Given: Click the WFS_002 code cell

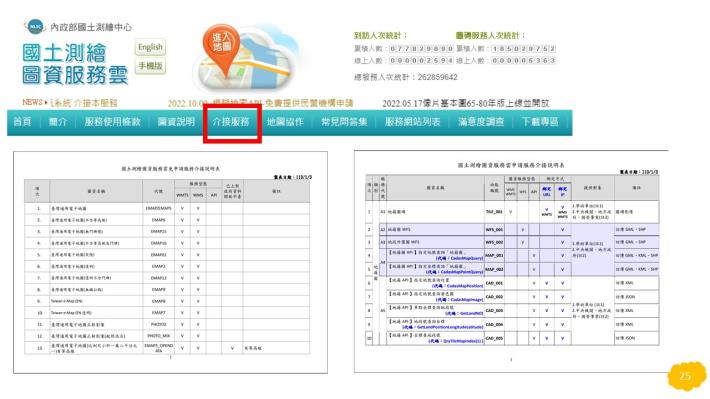Looking at the screenshot, I should tap(494, 242).
